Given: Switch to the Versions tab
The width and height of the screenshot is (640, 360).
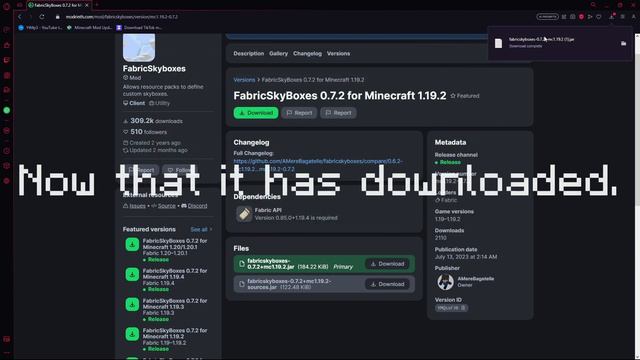Looking at the screenshot, I should pyautogui.click(x=338, y=53).
